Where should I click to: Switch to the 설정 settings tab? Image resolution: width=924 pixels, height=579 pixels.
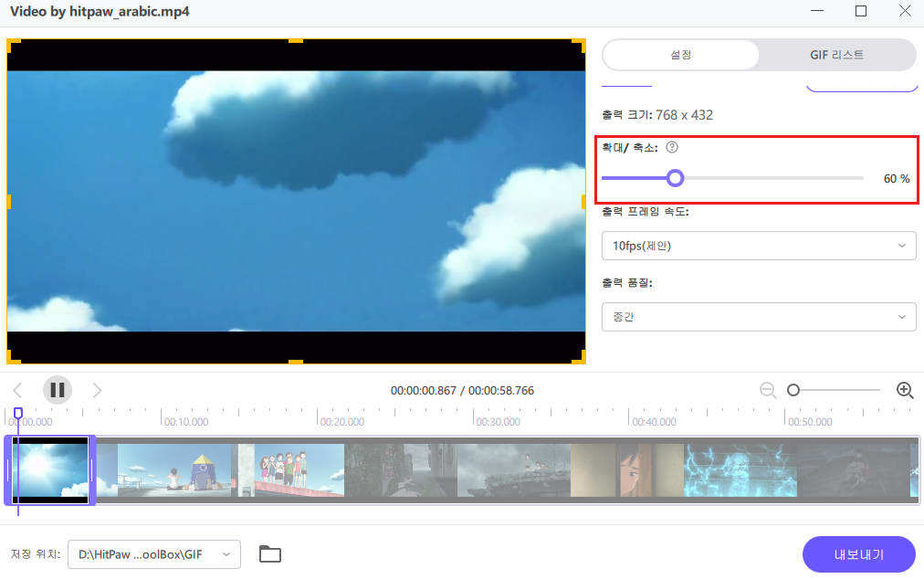coord(680,55)
